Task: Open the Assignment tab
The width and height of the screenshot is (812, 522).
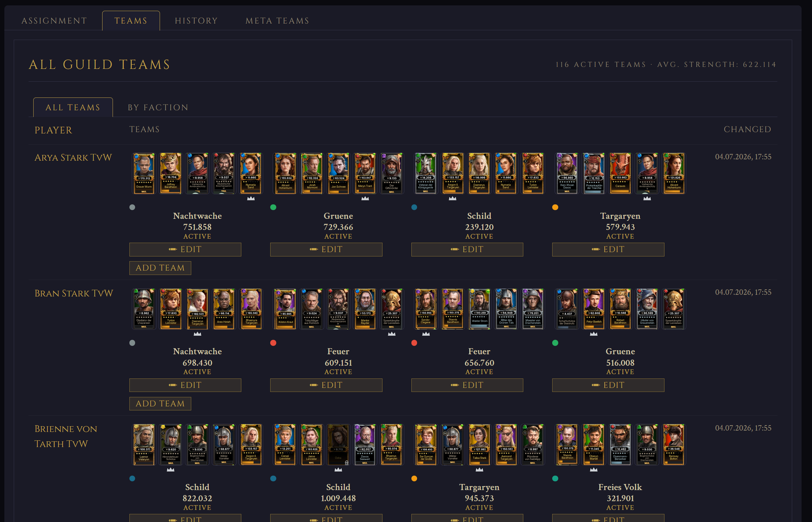Action: click(54, 21)
